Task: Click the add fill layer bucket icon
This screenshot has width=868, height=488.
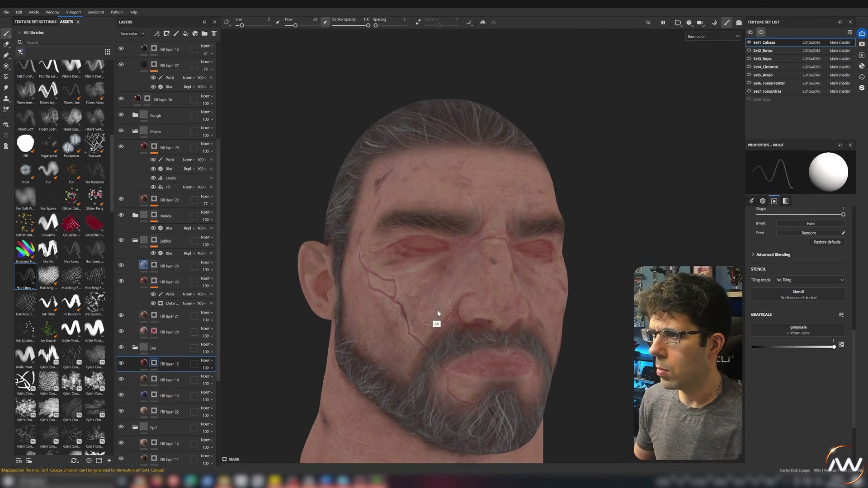Action: click(186, 33)
